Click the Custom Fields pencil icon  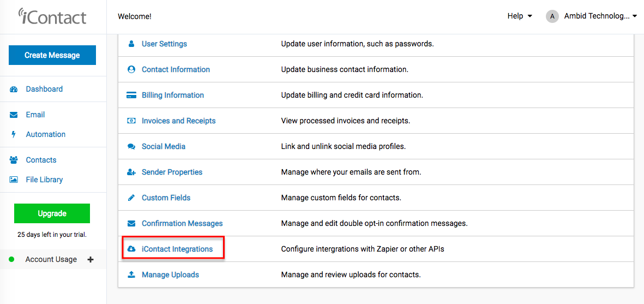131,198
